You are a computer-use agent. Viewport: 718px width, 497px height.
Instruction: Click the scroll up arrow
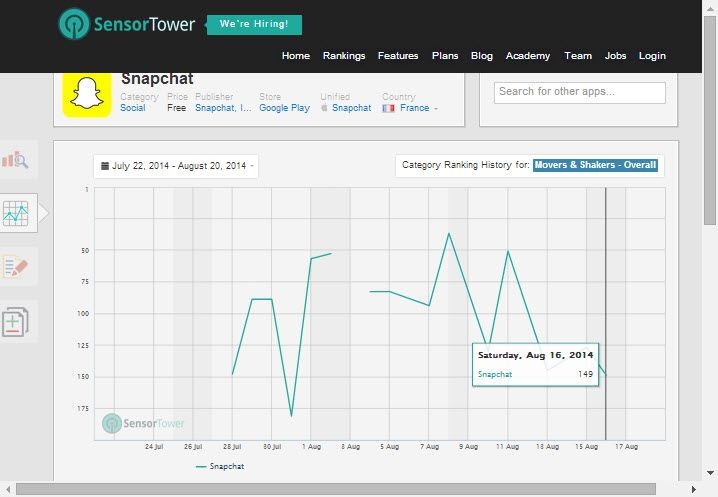coord(710,8)
